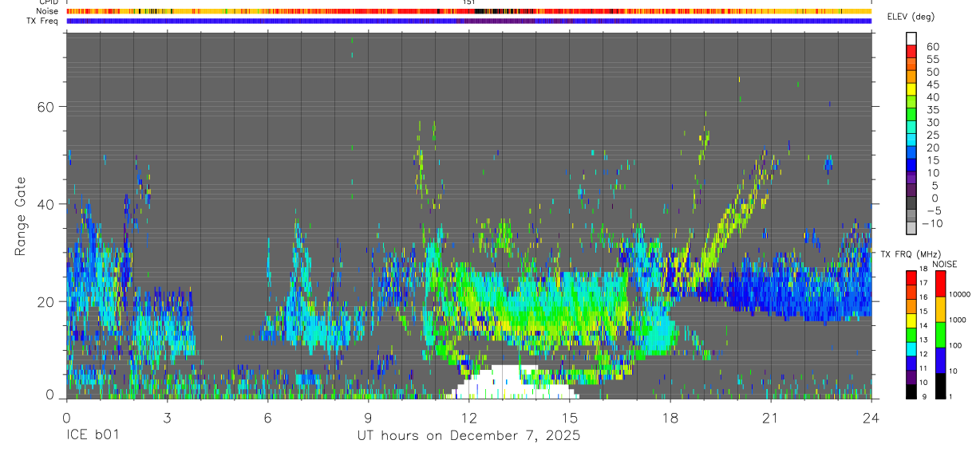Click the '25' label on the ELEV colorbar

tap(932, 136)
